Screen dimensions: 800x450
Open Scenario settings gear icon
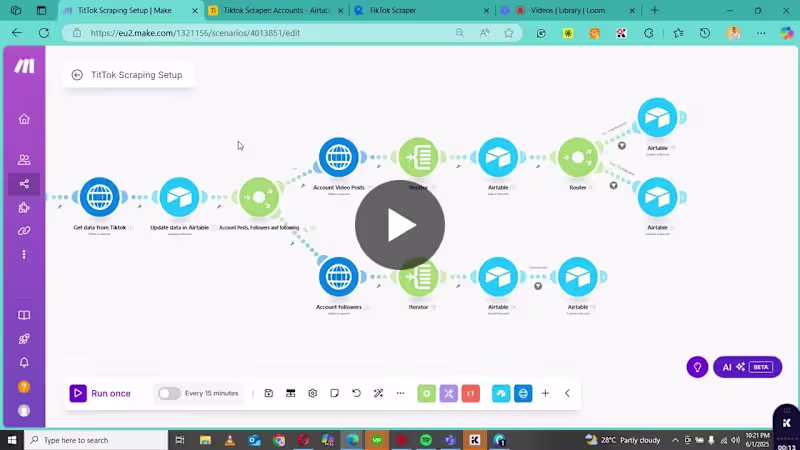[312, 393]
